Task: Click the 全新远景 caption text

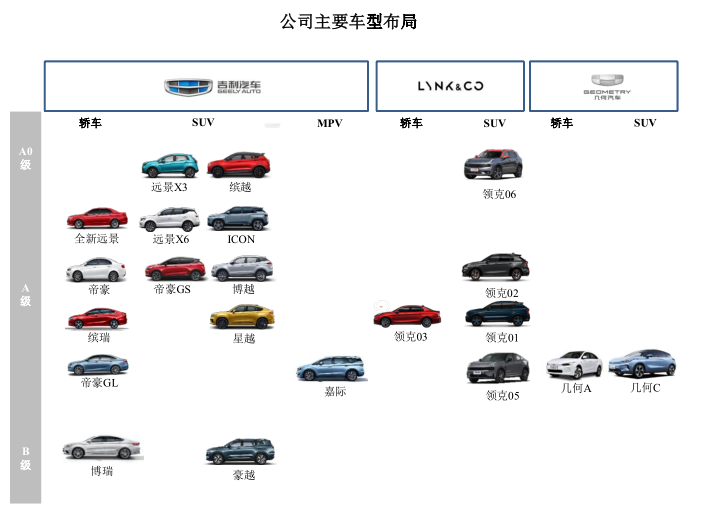Action: [x=97, y=238]
